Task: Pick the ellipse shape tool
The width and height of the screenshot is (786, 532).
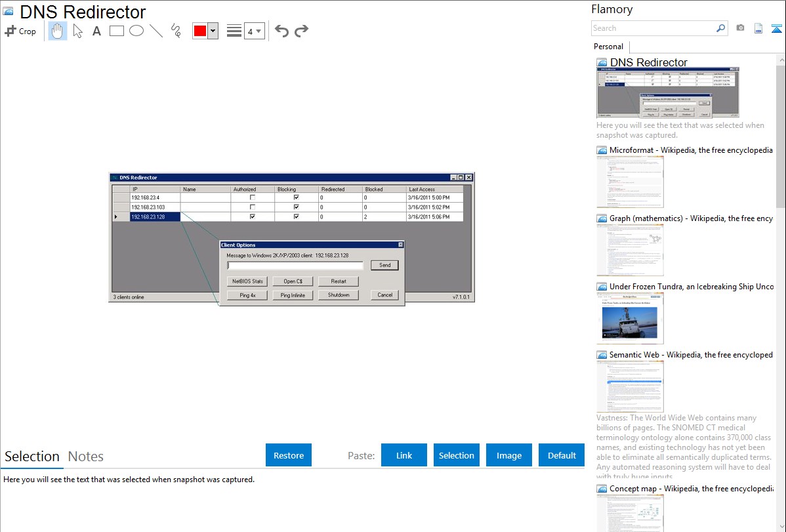Action: 136,31
